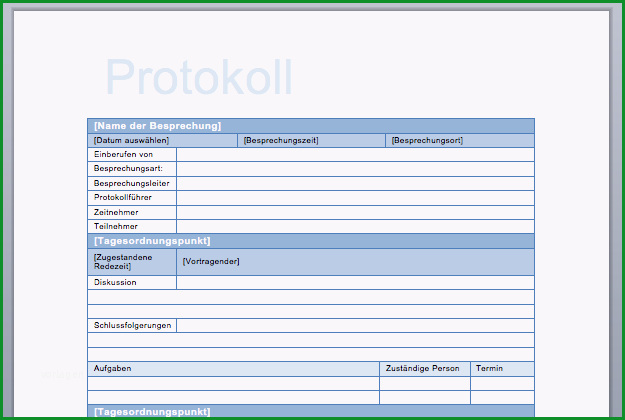Select the 'Schlussfolgerungen' label
Screen dimensions: 625x420
[132, 325]
